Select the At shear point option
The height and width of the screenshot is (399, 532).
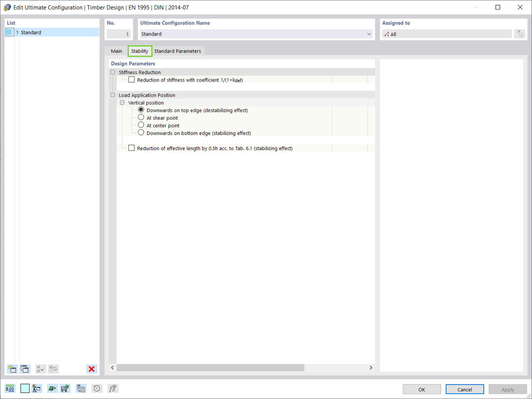coord(141,118)
